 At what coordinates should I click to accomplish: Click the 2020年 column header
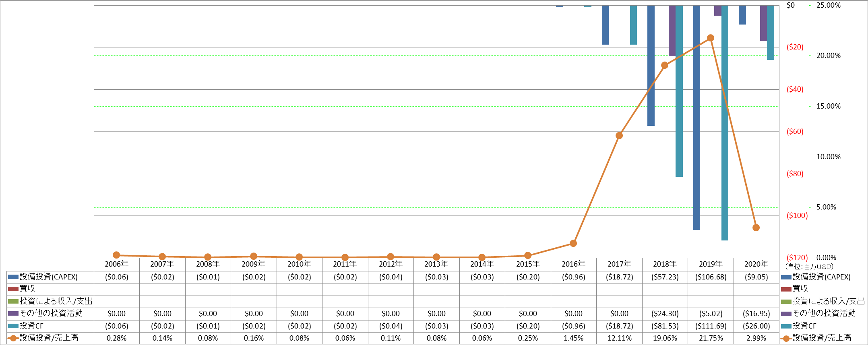click(x=756, y=264)
